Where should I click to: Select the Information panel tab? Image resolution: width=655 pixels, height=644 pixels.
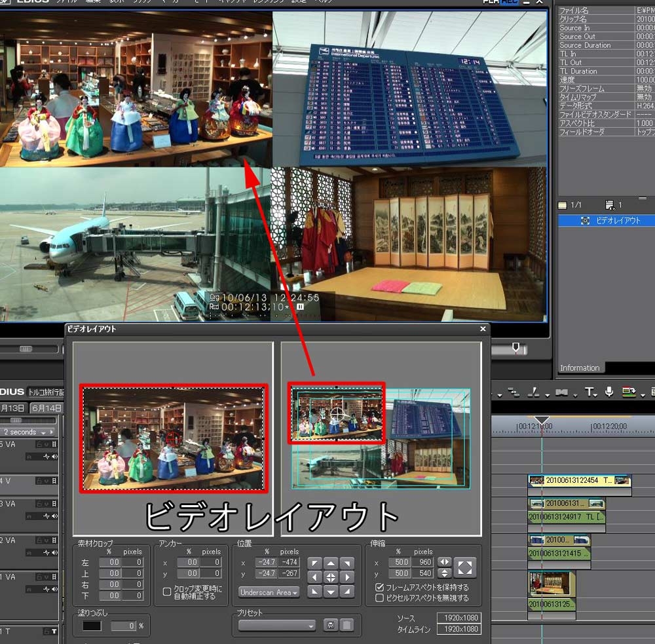tap(579, 368)
